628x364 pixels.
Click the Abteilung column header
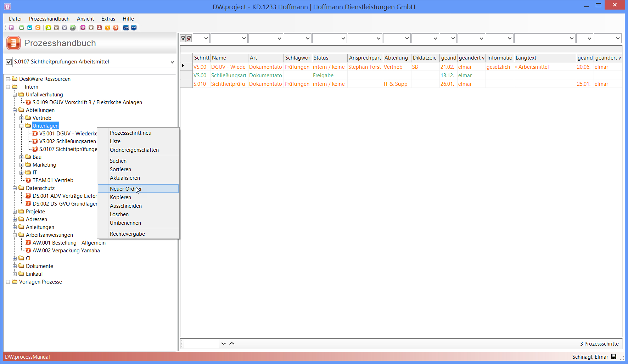click(397, 58)
